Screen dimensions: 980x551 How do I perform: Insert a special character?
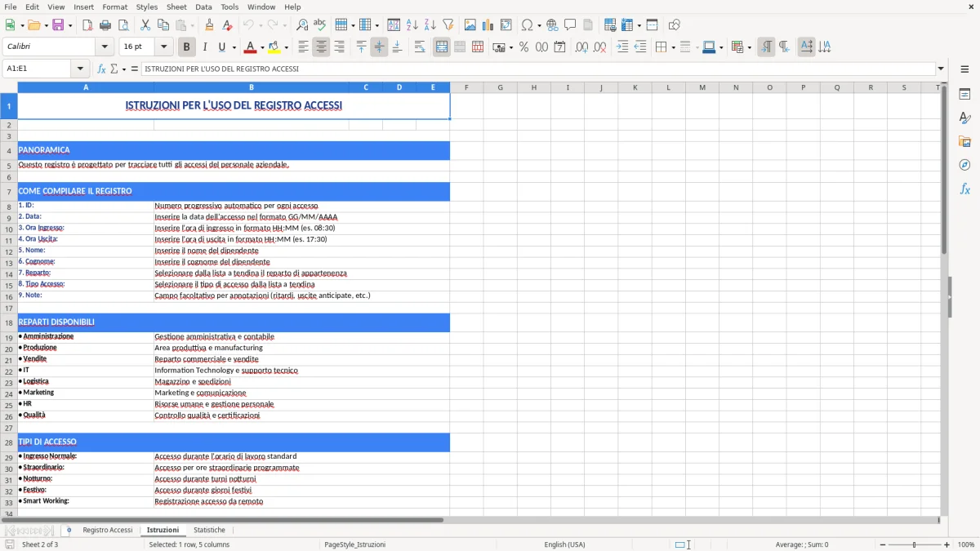click(528, 24)
